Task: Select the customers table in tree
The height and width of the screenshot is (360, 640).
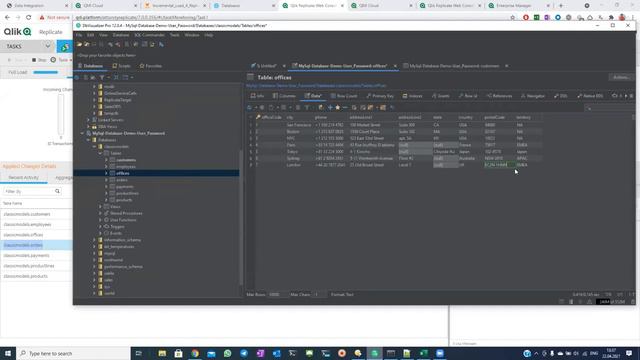Action: [x=126, y=160]
